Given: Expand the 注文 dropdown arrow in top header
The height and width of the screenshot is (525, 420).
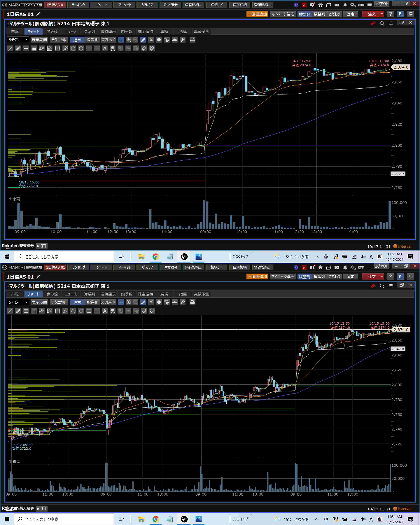Looking at the screenshot, I should pyautogui.click(x=382, y=14).
